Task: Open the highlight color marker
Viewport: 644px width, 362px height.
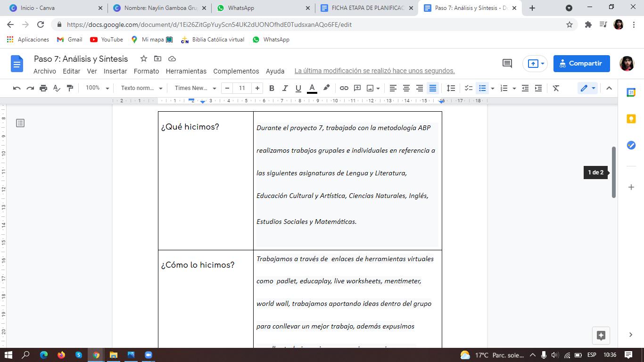Action: tap(326, 88)
